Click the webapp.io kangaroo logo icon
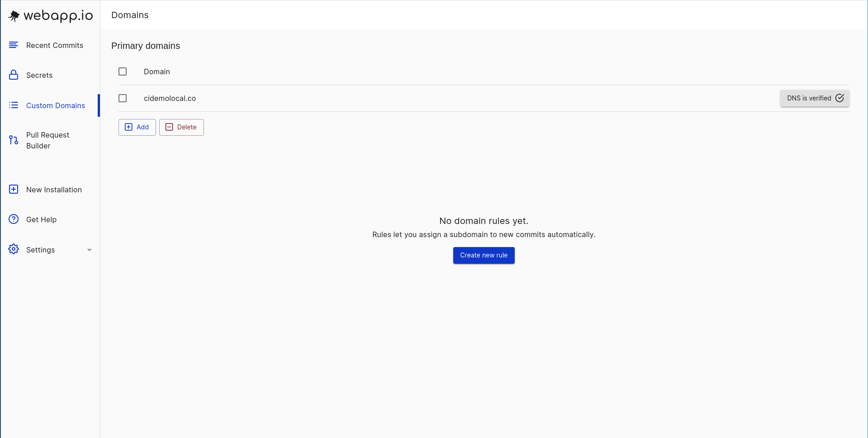Viewport: 868px width, 438px height. click(14, 16)
